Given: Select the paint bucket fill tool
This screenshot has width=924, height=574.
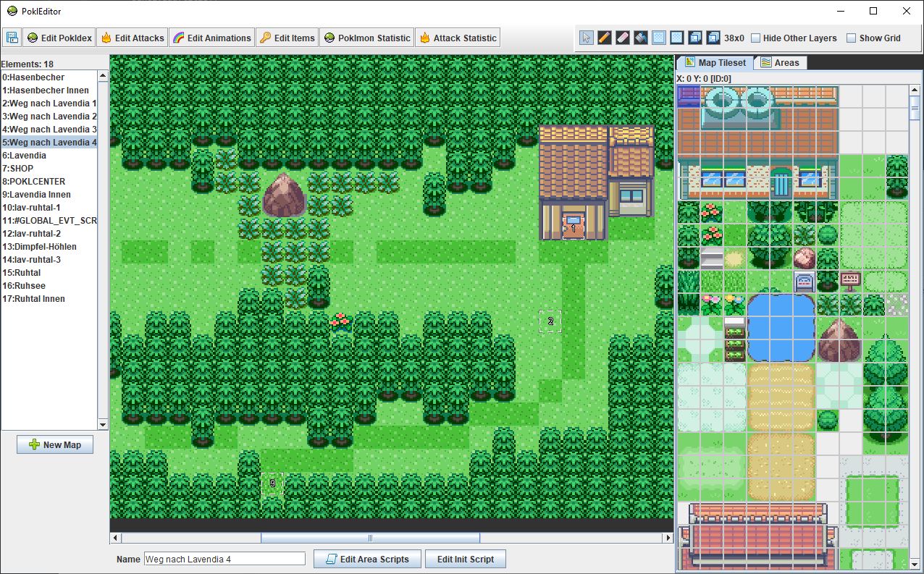Looking at the screenshot, I should (641, 38).
